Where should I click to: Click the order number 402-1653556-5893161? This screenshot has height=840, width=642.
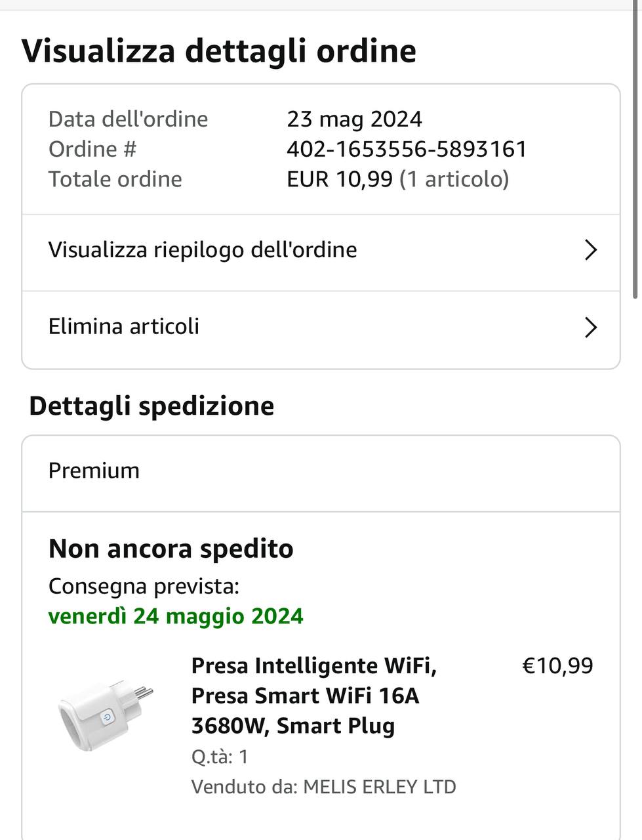(x=407, y=149)
